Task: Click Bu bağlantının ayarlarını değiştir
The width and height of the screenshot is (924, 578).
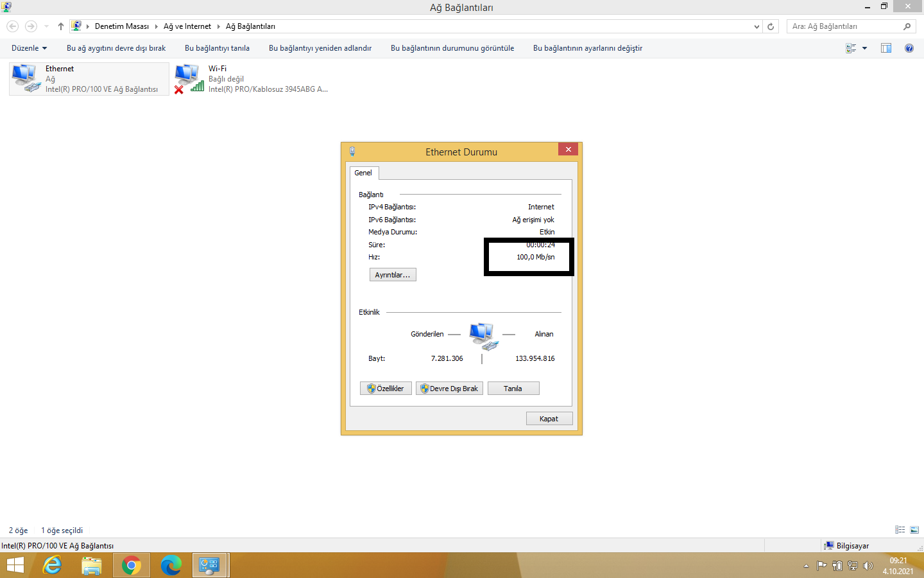Action: [588, 48]
